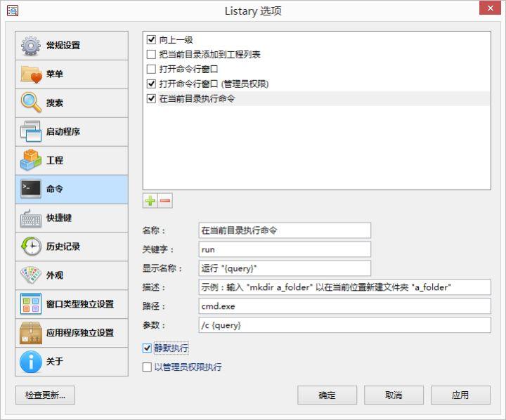Switch to the 常规设置 tab
The height and width of the screenshot is (420, 506).
click(x=71, y=46)
